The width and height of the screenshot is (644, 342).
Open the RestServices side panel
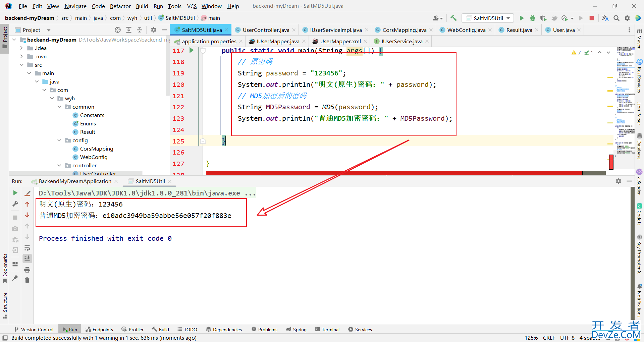(x=639, y=76)
